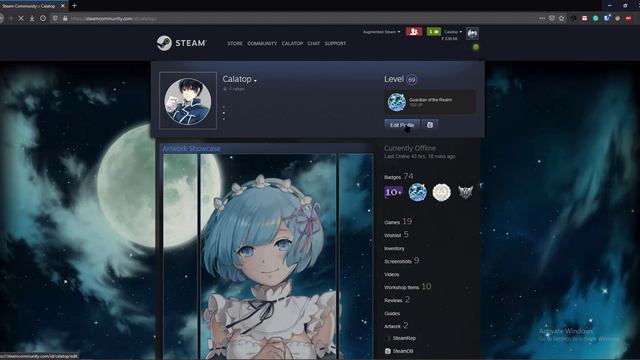640x360 pixels.
Task: Open the page actions three-dots menu
Action: [542, 18]
